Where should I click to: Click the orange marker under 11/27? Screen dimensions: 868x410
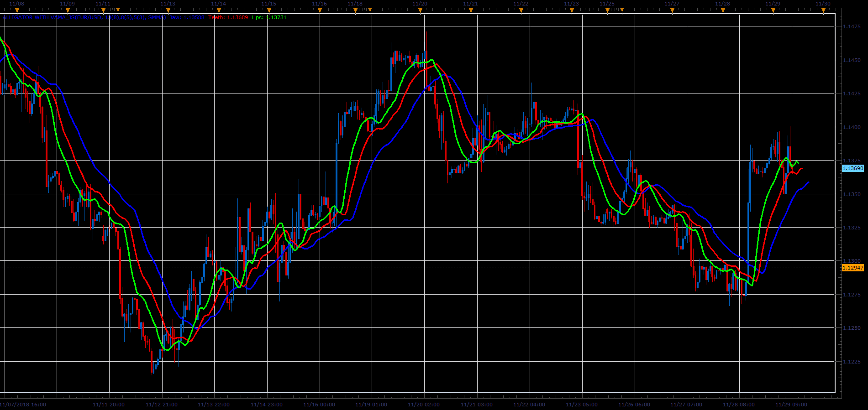672,10
